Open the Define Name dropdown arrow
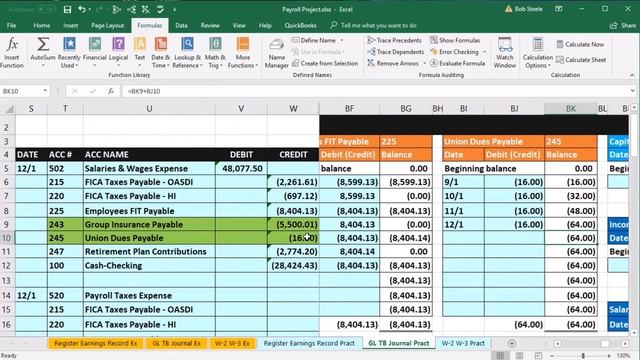The height and width of the screenshot is (360, 640). [342, 40]
